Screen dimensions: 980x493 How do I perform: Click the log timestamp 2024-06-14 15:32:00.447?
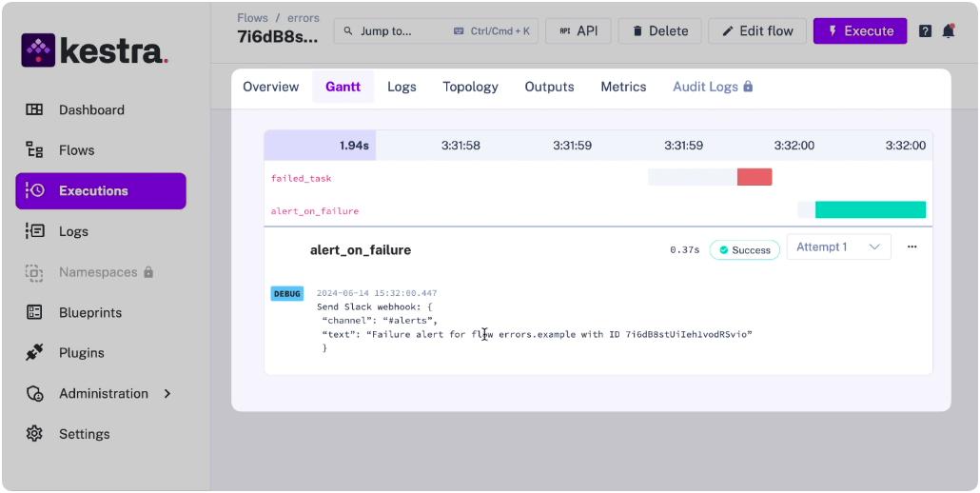pos(377,293)
